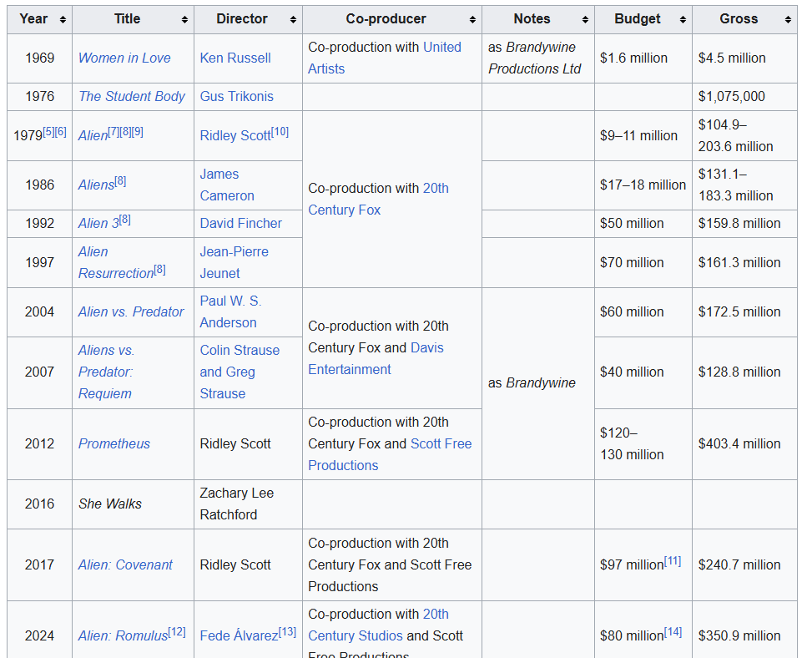Open James Cameron director link

[227, 185]
